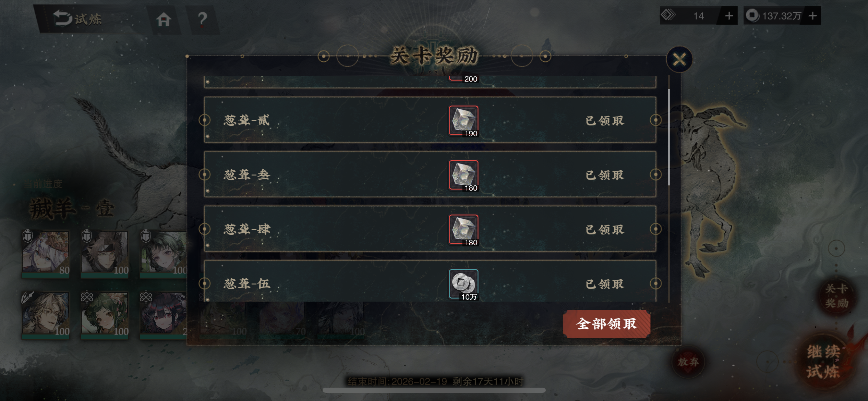Tap the 180 crystal reward for 葱聋-叁
The width and height of the screenshot is (868, 401).
pyautogui.click(x=463, y=175)
